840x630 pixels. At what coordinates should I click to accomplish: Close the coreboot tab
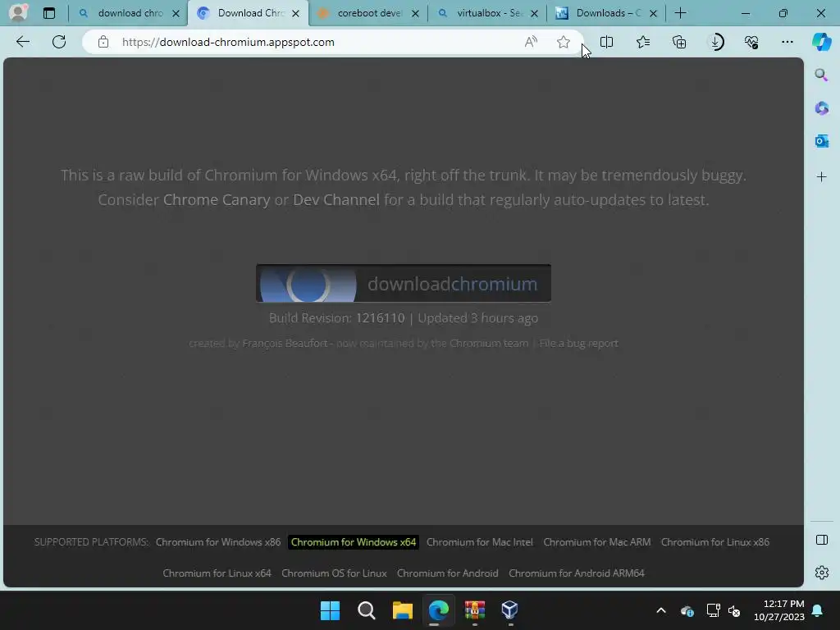415,13
